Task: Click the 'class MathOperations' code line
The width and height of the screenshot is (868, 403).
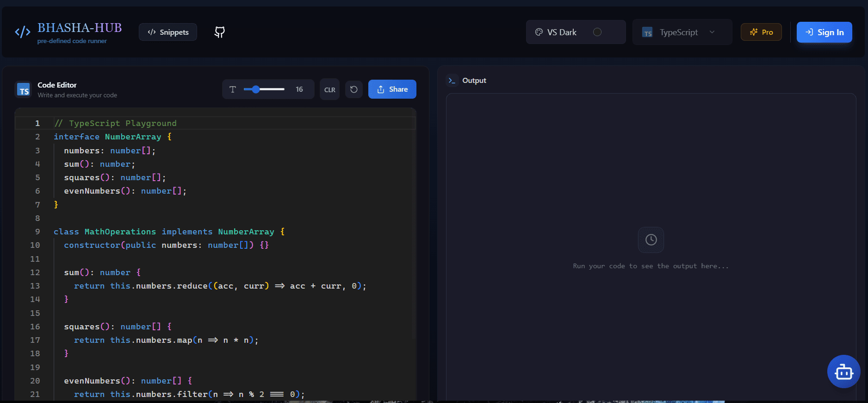Action: click(169, 232)
